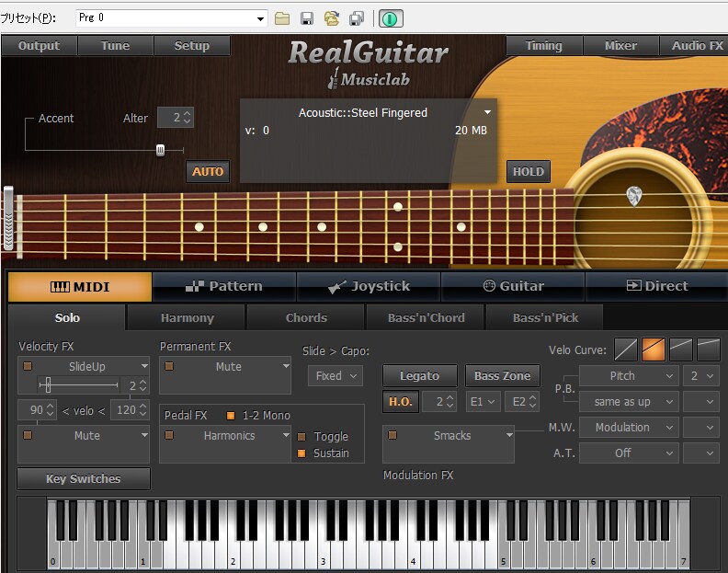Click the H.O. interval 2 stepper

point(449,402)
